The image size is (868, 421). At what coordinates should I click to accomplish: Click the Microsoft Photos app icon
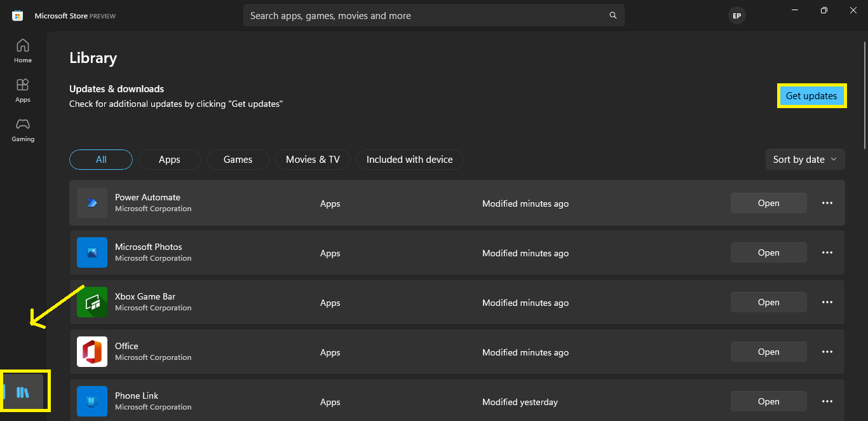[x=92, y=252]
